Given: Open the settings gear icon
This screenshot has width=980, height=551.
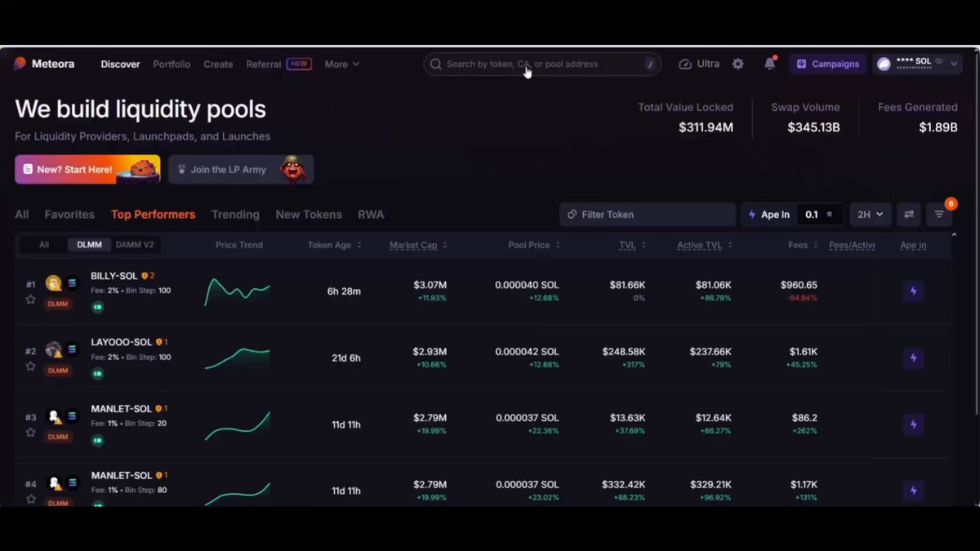Looking at the screenshot, I should click(738, 64).
